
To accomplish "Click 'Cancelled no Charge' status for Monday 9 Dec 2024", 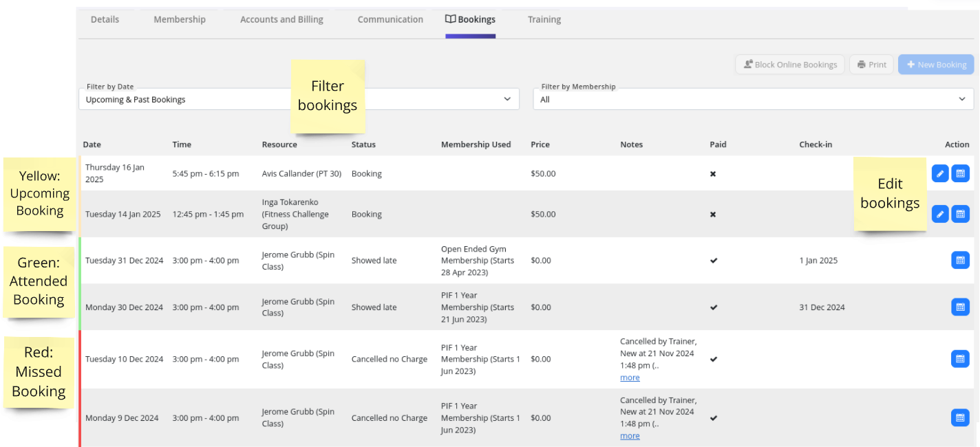I will [x=390, y=418].
